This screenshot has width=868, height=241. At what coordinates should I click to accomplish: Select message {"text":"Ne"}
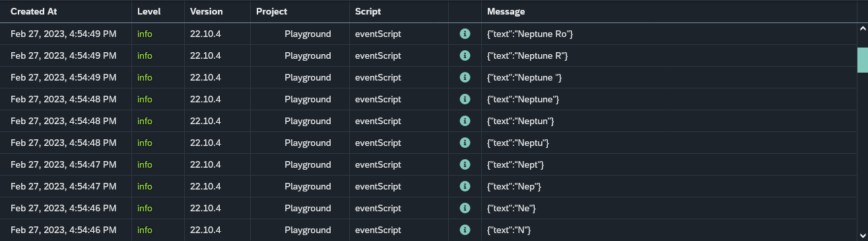512,208
